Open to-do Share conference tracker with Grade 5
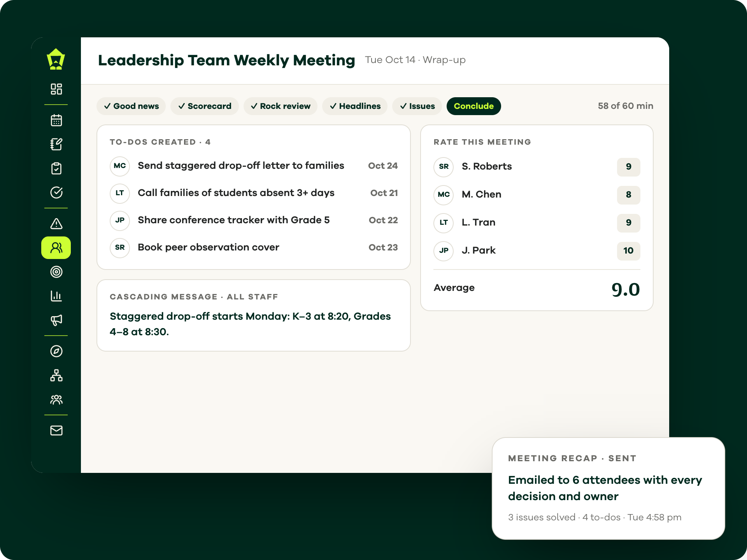747x560 pixels. 254,220
